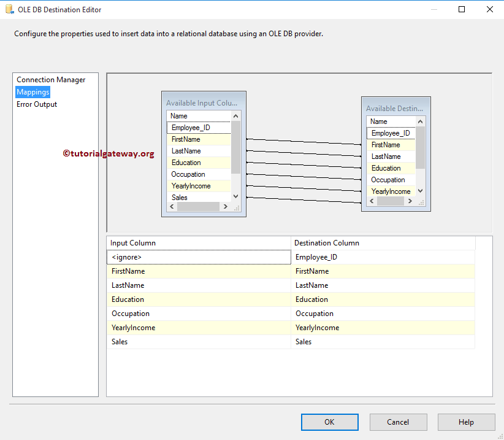Click the down scroll arrow on destination columns list
504x440 pixels.
[x=421, y=190]
